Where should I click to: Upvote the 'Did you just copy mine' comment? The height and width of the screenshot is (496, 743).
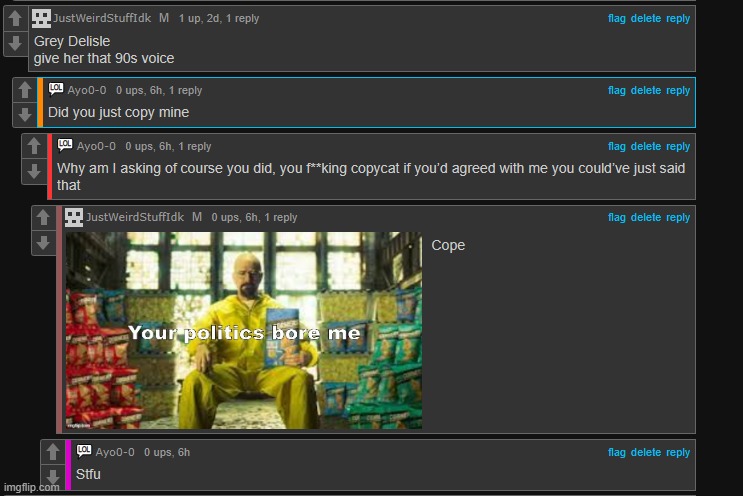coord(25,90)
